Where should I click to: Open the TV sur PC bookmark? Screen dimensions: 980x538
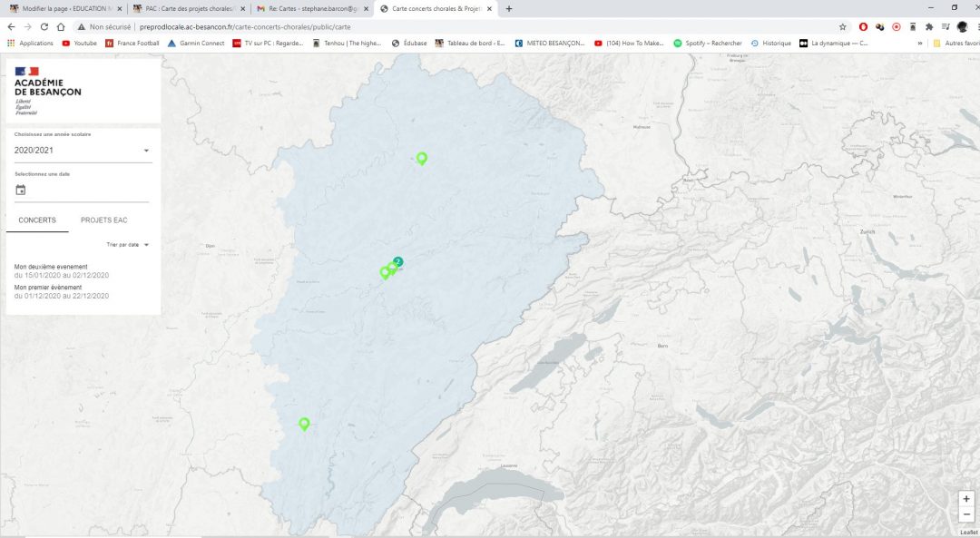click(x=268, y=44)
